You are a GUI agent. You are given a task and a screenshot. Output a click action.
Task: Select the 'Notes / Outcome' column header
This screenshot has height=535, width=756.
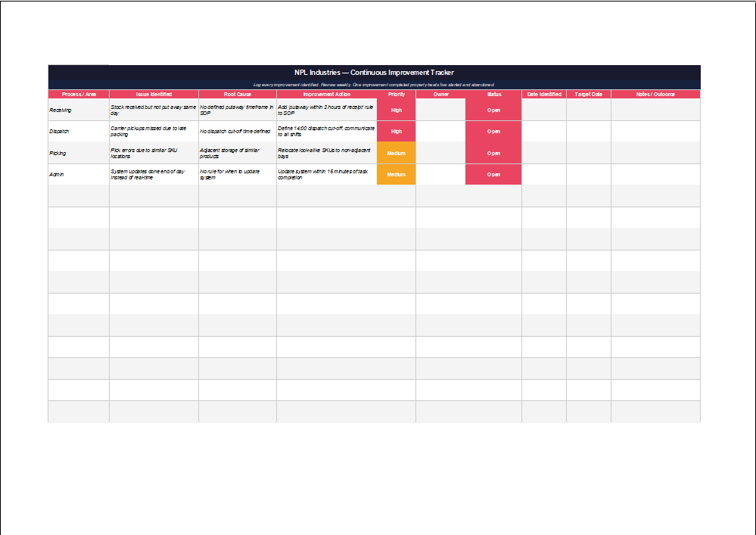pyautogui.click(x=655, y=95)
